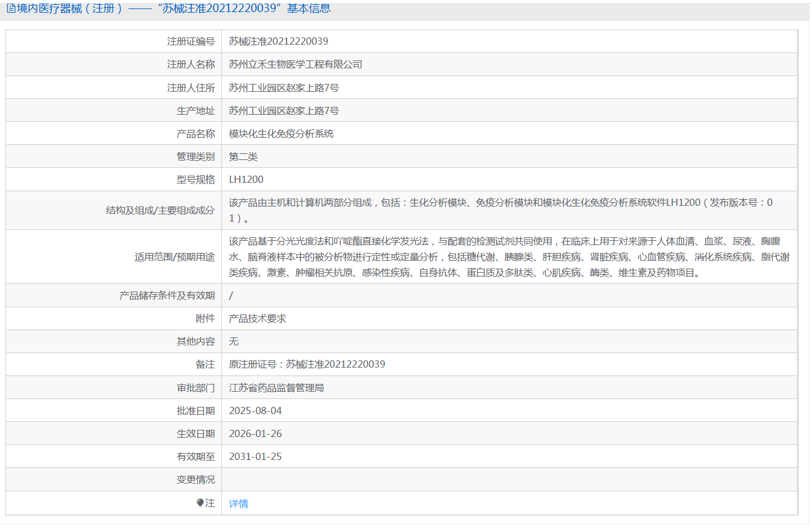Viewport: 812px width, 530px height.
Task: Click the 产品储存条件及有效期 label
Action: [x=167, y=295]
